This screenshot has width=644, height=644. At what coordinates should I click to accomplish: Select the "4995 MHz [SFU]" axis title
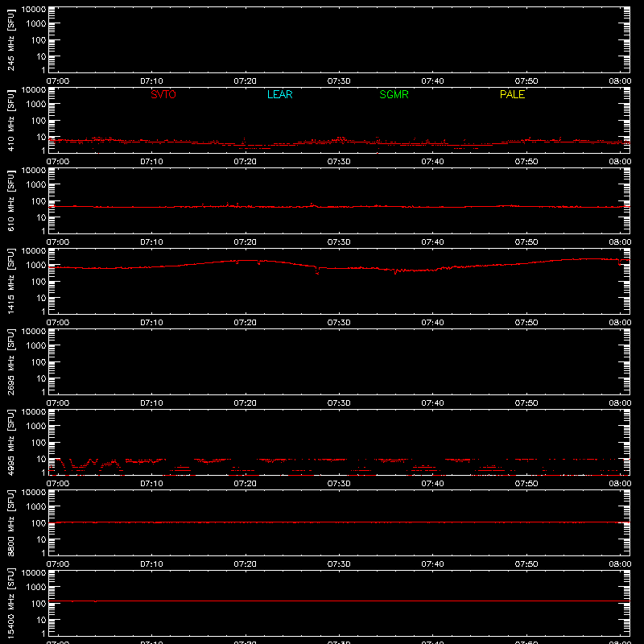point(10,443)
